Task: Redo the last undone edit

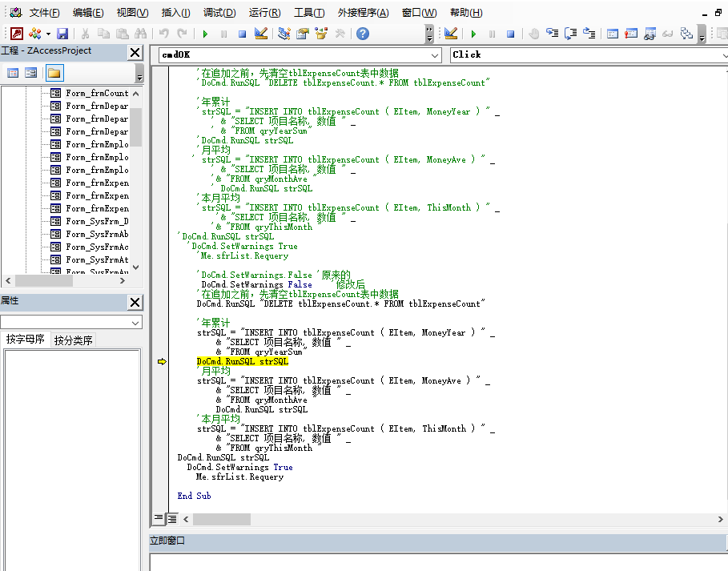Action: [x=182, y=34]
